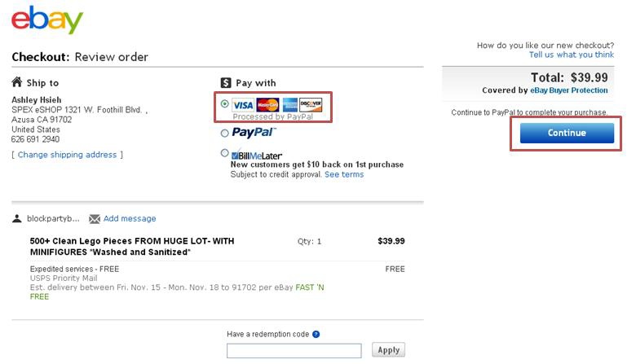Click the Discover card icon

tap(311, 105)
